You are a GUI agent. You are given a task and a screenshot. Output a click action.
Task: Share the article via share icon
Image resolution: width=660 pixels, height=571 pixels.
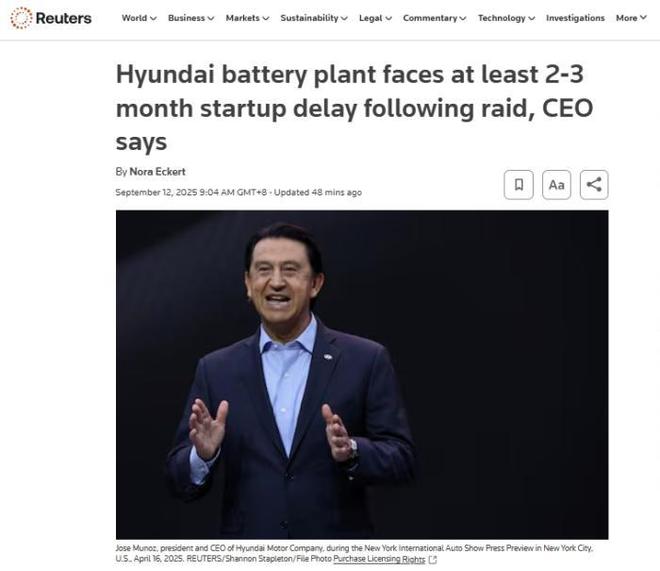click(594, 185)
